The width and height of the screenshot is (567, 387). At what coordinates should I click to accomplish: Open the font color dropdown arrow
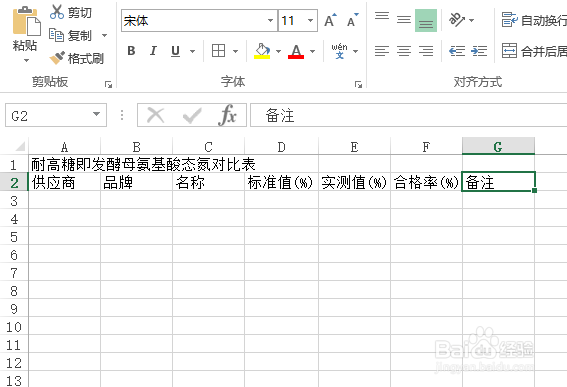(x=312, y=51)
